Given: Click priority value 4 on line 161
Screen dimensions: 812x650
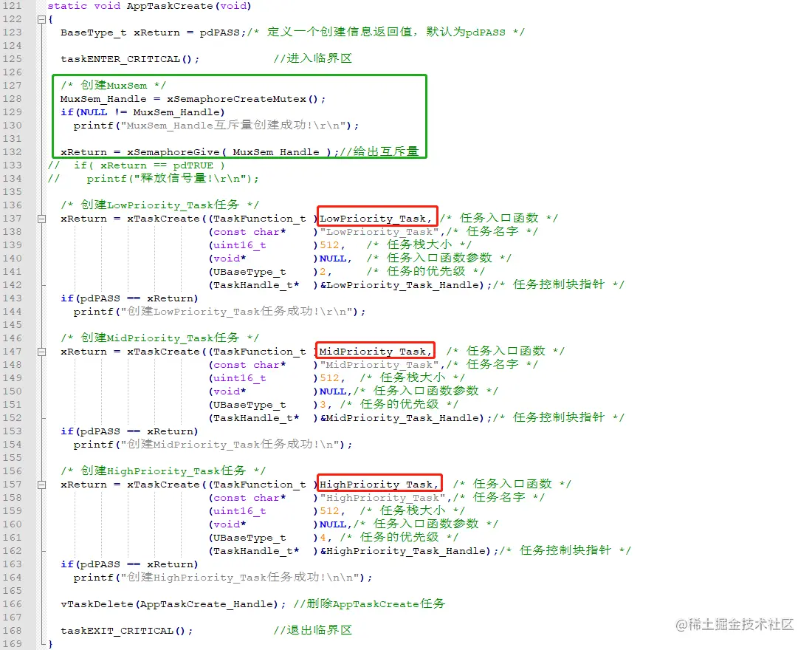Looking at the screenshot, I should pos(323,538).
